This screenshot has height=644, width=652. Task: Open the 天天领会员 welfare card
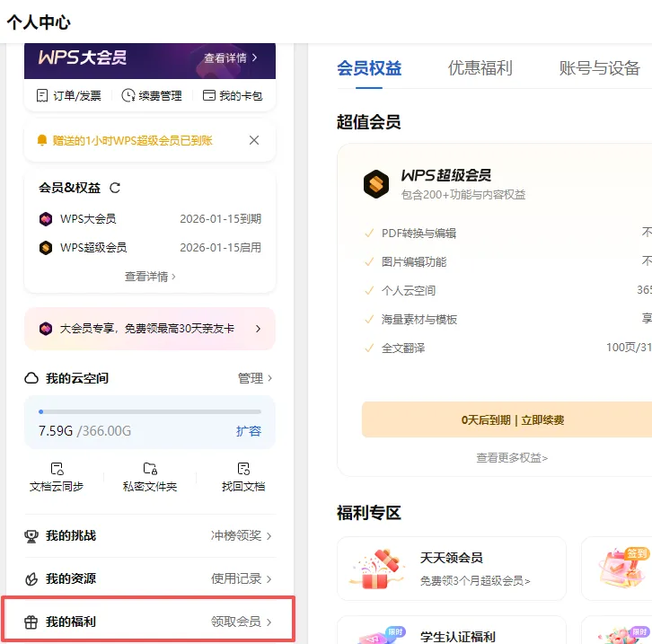click(x=452, y=569)
